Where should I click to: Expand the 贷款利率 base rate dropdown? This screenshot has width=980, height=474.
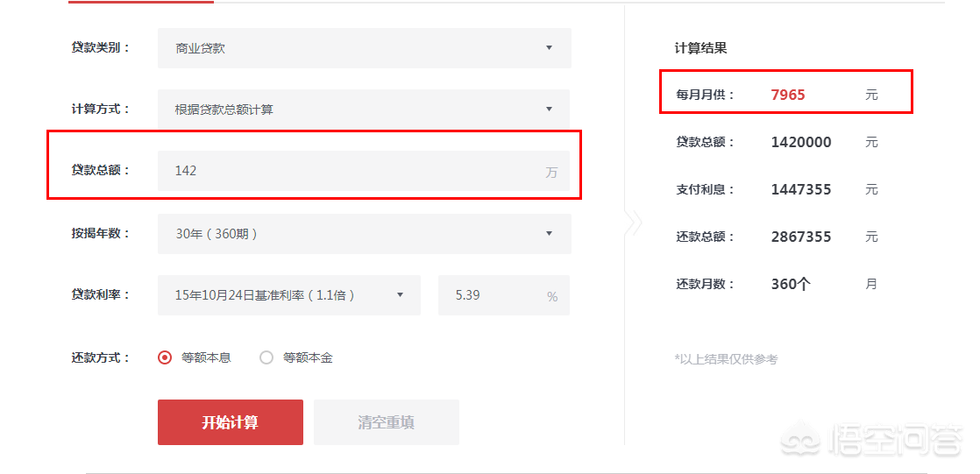tap(288, 295)
